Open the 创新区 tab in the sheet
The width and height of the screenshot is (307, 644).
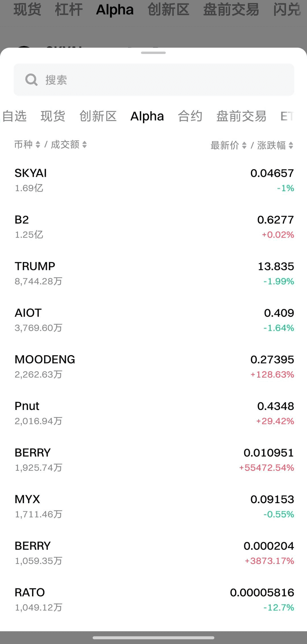click(98, 116)
